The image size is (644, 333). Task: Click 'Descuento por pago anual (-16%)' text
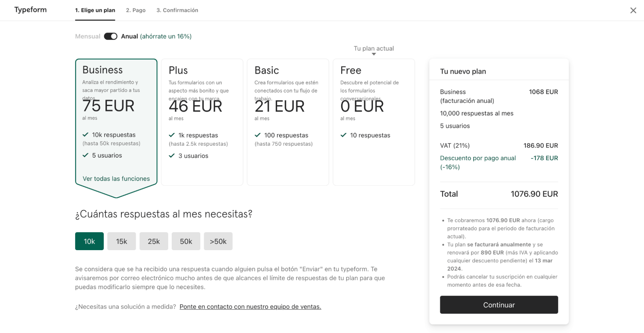(x=478, y=162)
